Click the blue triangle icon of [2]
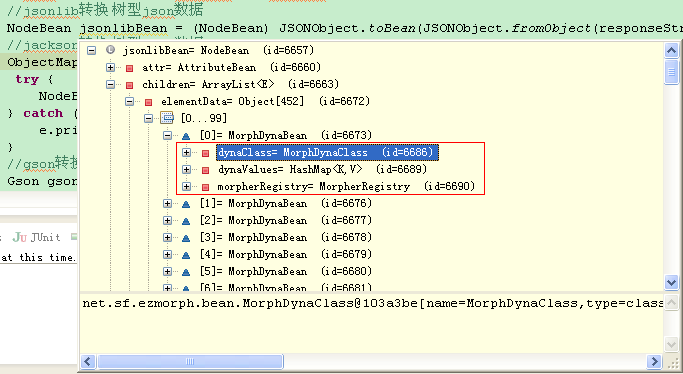 click(x=186, y=221)
